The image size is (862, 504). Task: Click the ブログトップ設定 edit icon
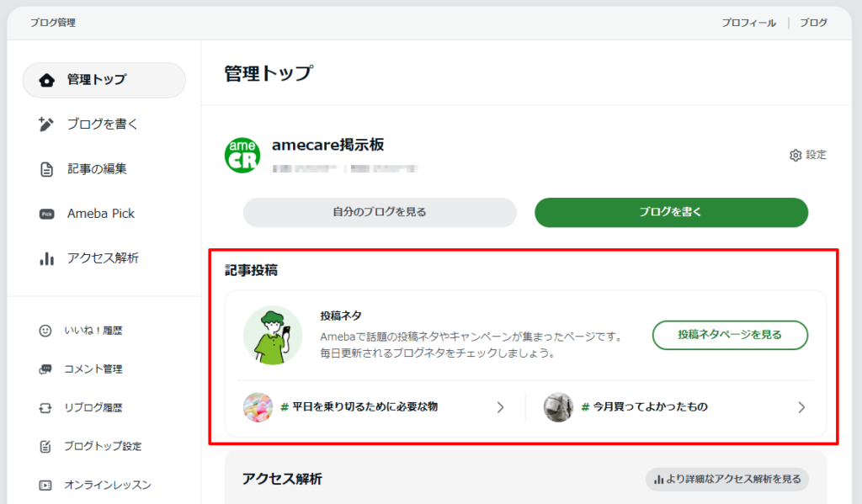(45, 447)
